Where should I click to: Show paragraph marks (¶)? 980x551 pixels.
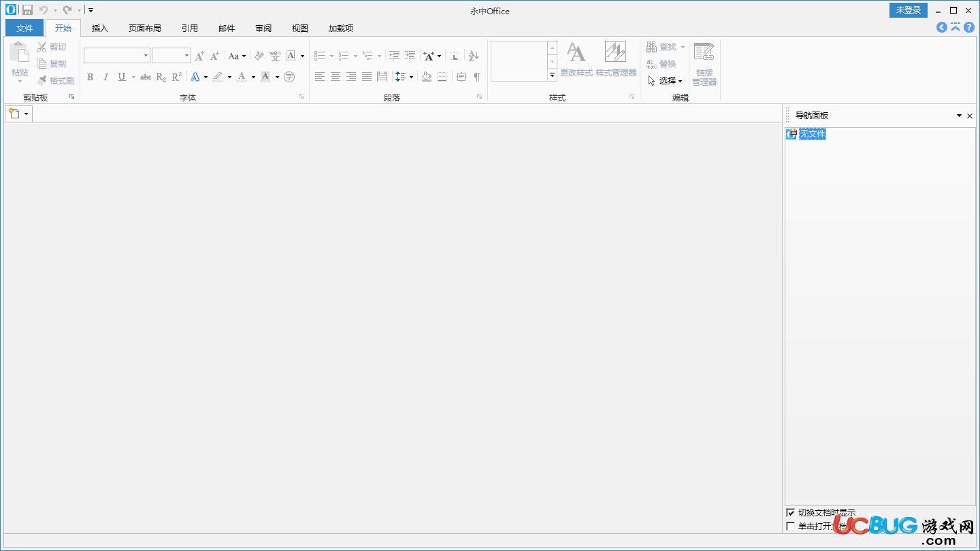point(477,77)
